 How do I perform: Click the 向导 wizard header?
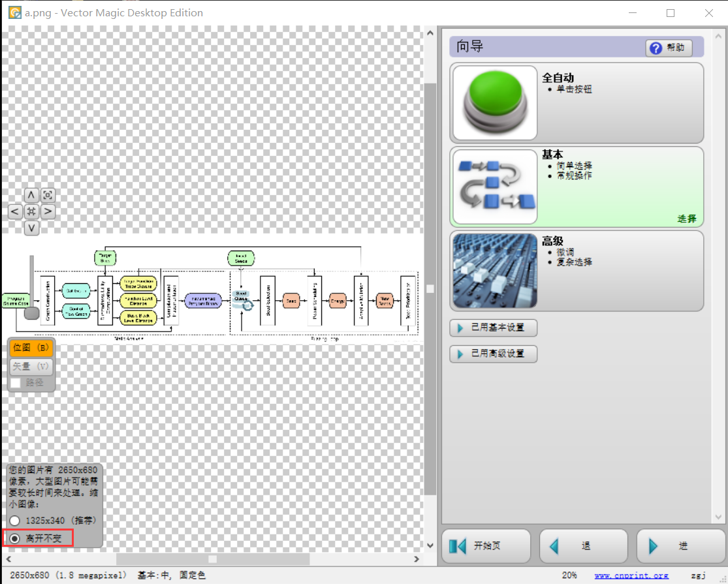click(469, 46)
